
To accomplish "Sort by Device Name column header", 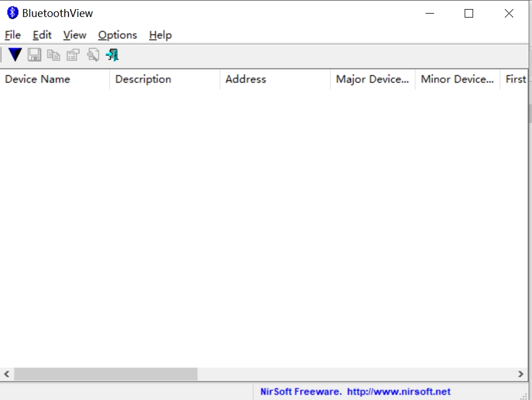I will 55,79.
